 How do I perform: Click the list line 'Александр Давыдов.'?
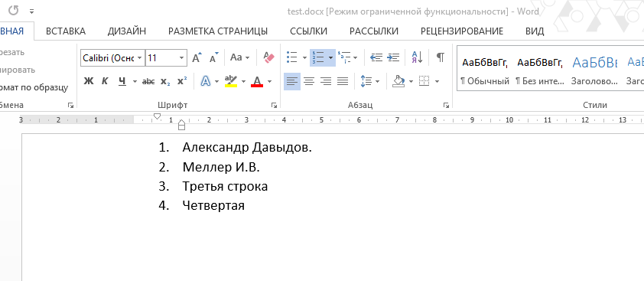247,147
